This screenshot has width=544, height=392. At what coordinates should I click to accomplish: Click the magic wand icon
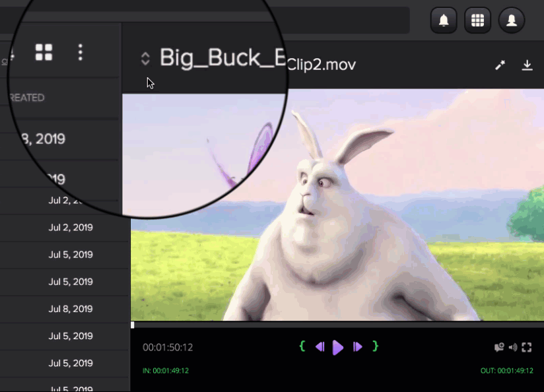tap(500, 65)
